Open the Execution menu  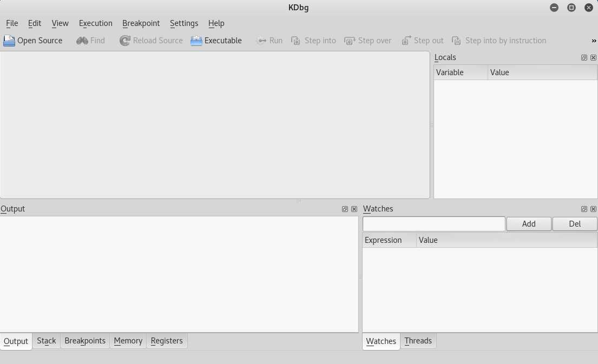(x=95, y=23)
